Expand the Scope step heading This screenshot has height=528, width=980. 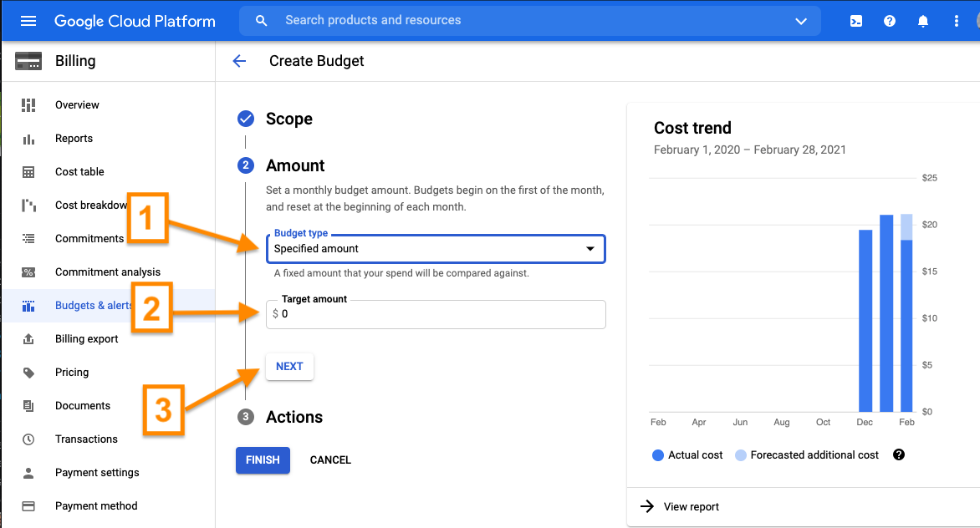tap(289, 119)
